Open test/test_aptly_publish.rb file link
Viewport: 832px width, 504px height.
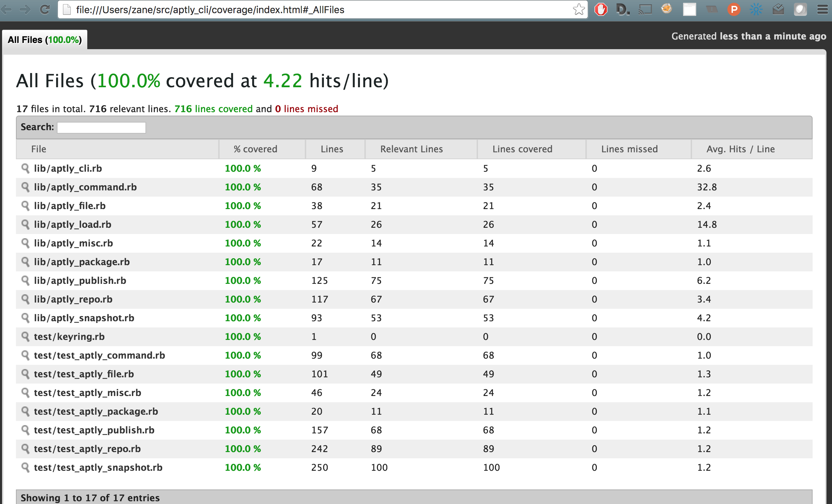click(x=94, y=430)
